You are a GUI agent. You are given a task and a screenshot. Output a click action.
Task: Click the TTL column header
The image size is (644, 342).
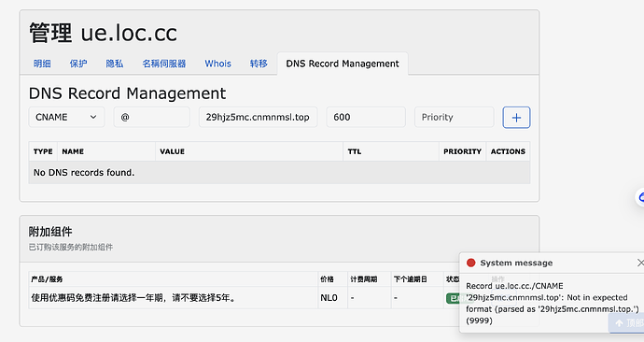391,151
